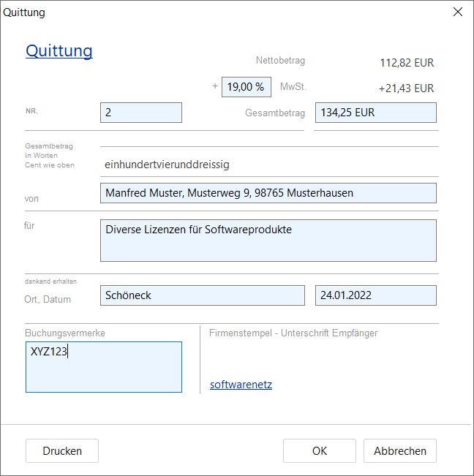This screenshot has width=474, height=476.
Task: Click the 'Ort, Datum' label
Action: click(47, 298)
